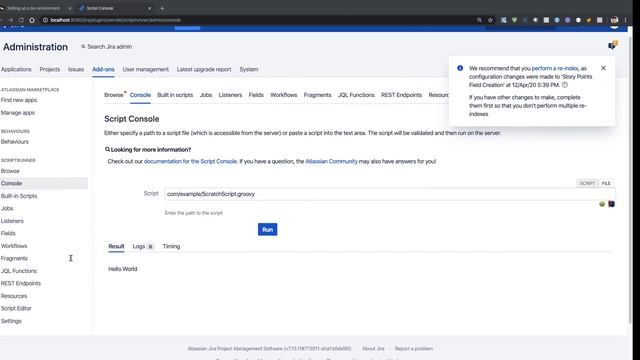
Task: Open the Listeners tab at top
Action: pos(230,95)
